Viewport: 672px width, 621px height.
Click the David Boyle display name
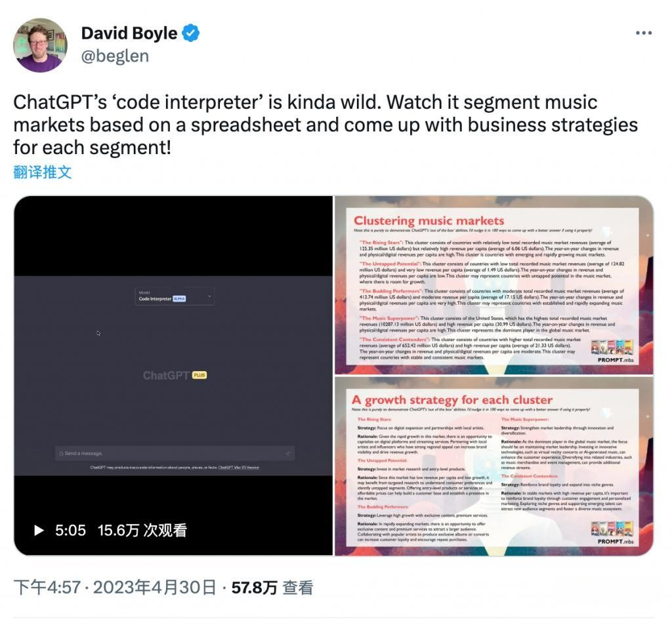coord(129,33)
